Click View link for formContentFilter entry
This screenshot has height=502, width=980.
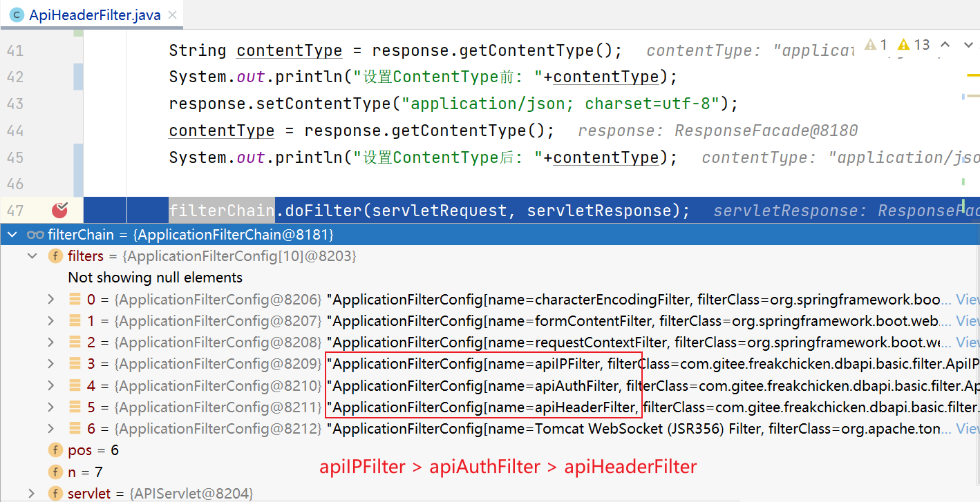[968, 321]
